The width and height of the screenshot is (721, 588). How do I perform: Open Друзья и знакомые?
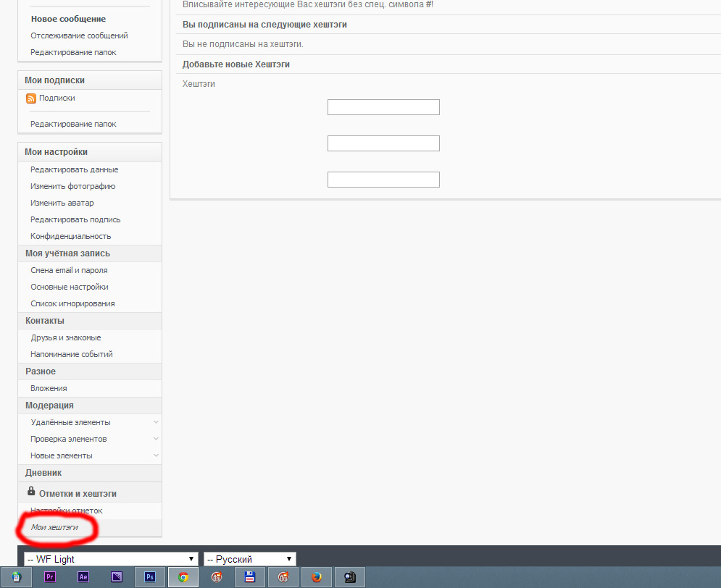[66, 337]
